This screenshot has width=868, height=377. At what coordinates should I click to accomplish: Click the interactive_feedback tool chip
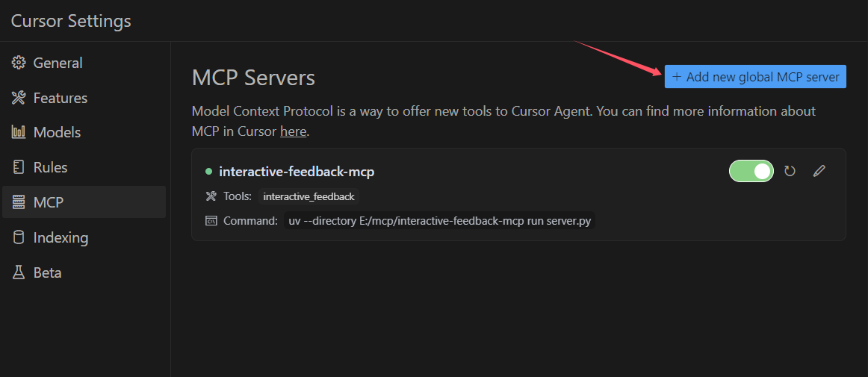(309, 196)
